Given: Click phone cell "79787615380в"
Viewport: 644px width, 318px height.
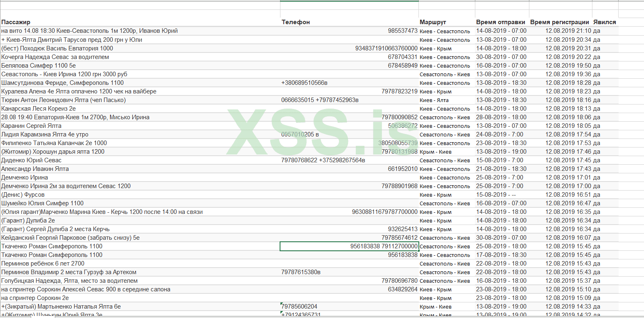Looking at the screenshot, I should click(301, 272).
